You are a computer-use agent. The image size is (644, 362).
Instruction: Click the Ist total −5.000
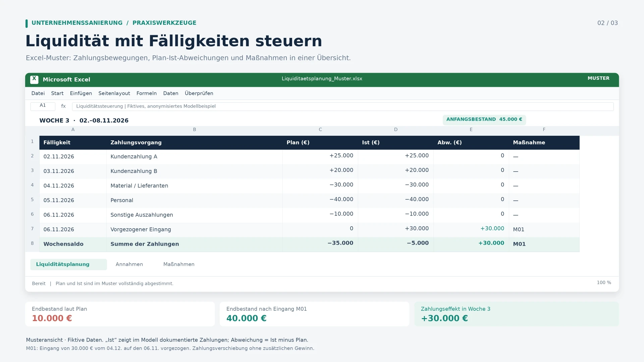[x=396, y=244]
